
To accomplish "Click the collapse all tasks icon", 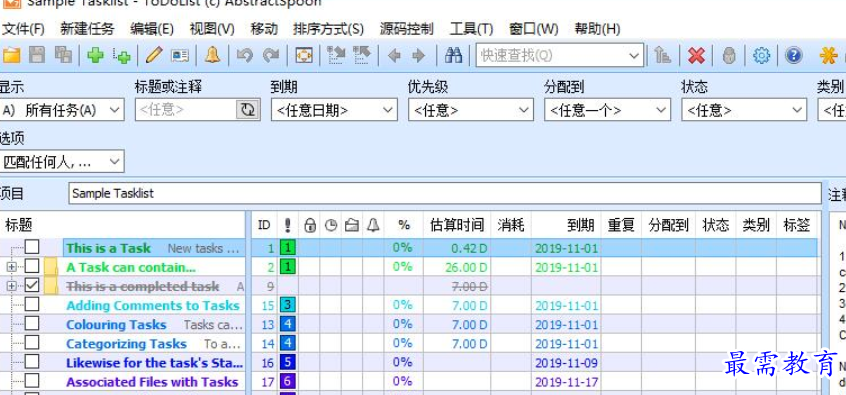I will click(x=362, y=55).
